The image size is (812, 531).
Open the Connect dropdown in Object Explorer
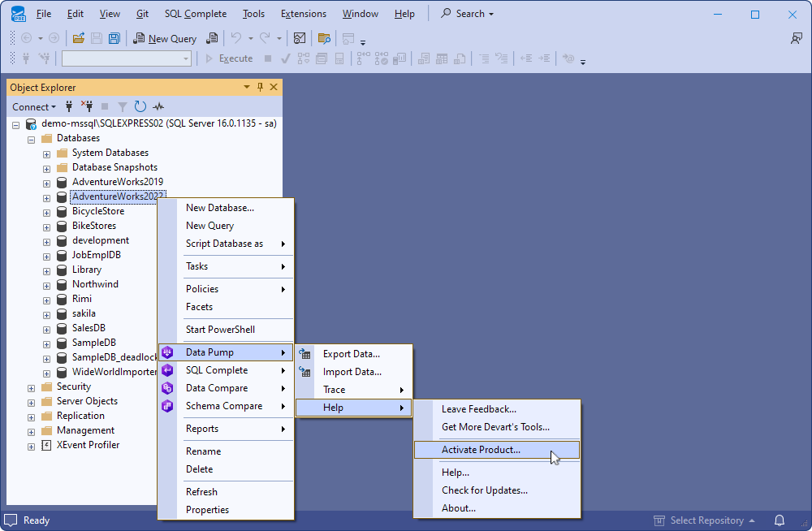point(33,106)
